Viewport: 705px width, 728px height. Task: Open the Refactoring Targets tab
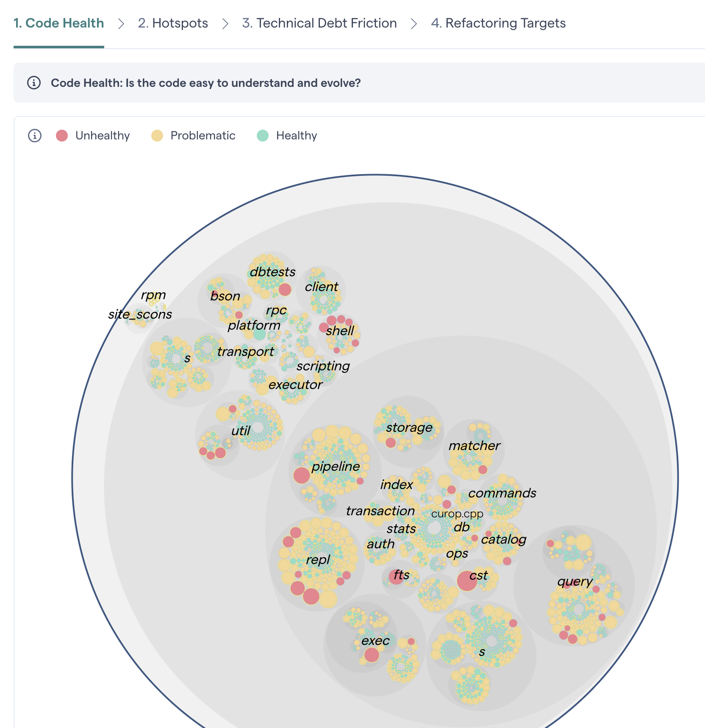[498, 23]
